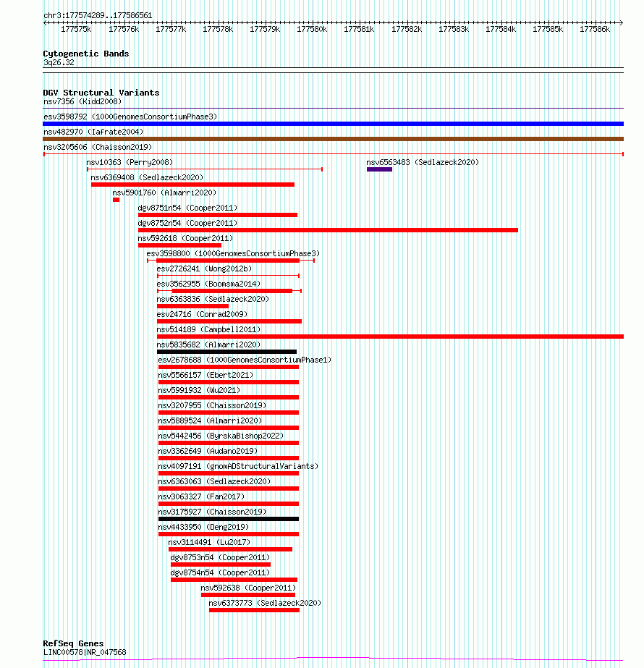
Task: Click the nsv6363063 (Sedlazeck2020) label
Action: tap(214, 481)
